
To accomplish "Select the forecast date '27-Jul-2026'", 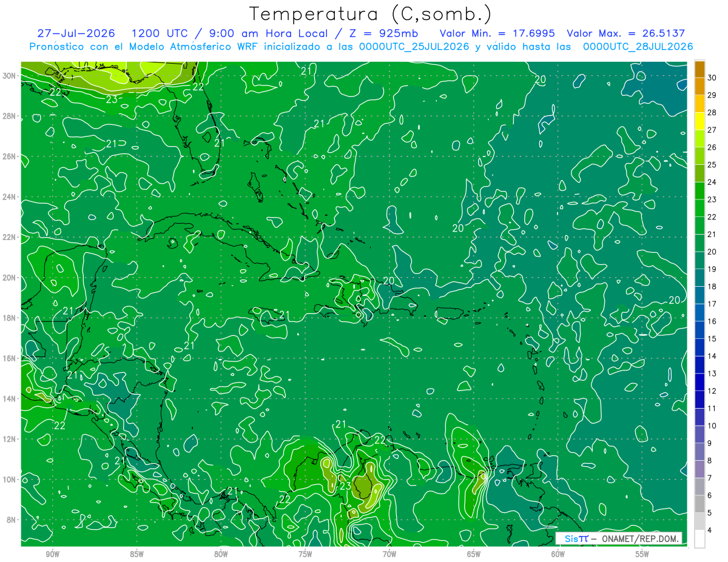I will 76,33.
